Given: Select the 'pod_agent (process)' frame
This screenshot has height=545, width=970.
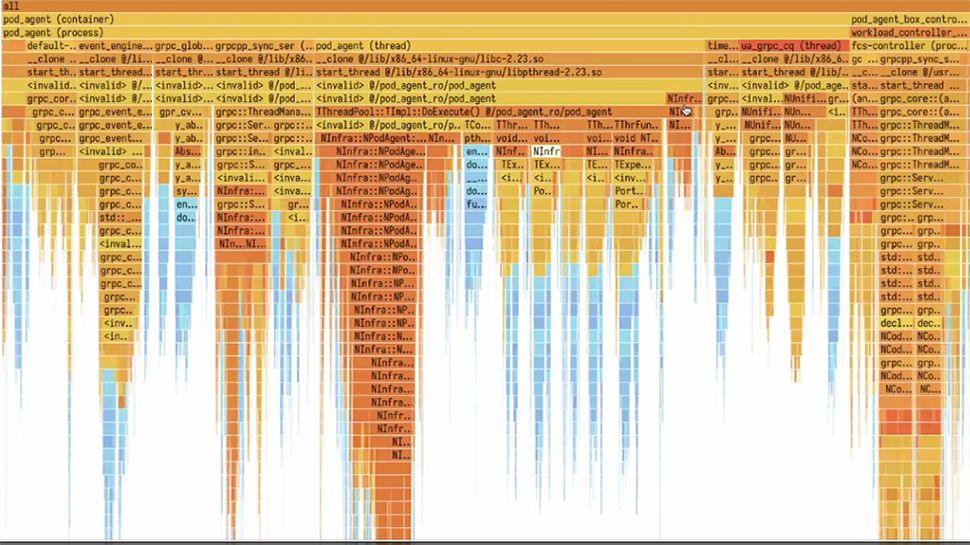Looking at the screenshot, I should point(425,32).
